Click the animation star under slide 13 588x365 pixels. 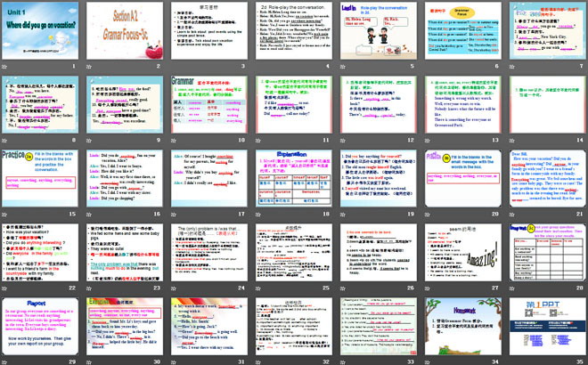(x=428, y=141)
